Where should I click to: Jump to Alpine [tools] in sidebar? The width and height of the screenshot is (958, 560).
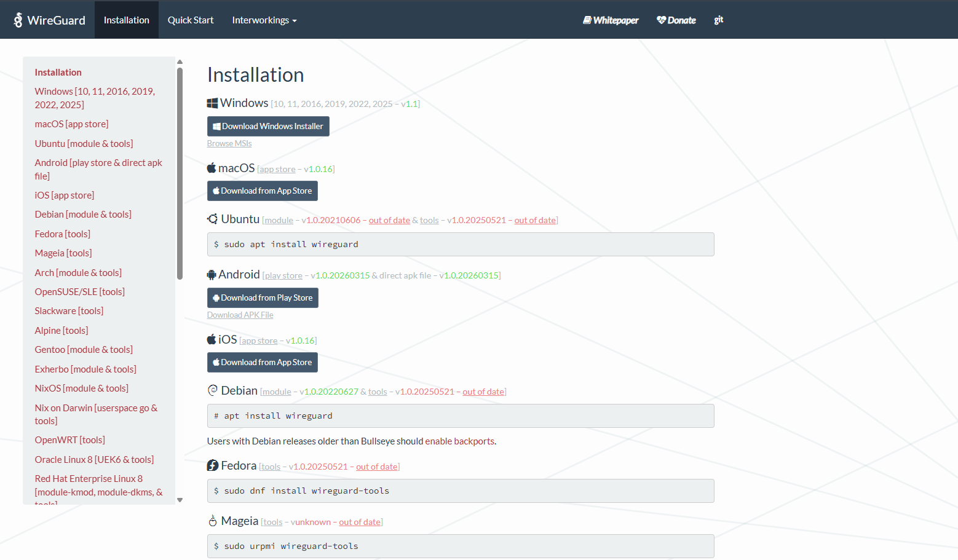click(61, 331)
